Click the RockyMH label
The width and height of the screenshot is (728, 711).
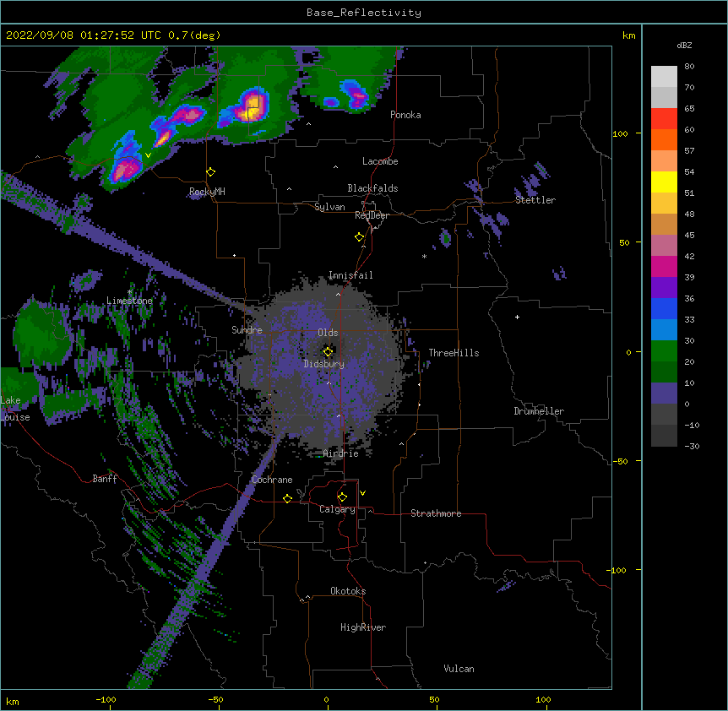pyautogui.click(x=207, y=192)
